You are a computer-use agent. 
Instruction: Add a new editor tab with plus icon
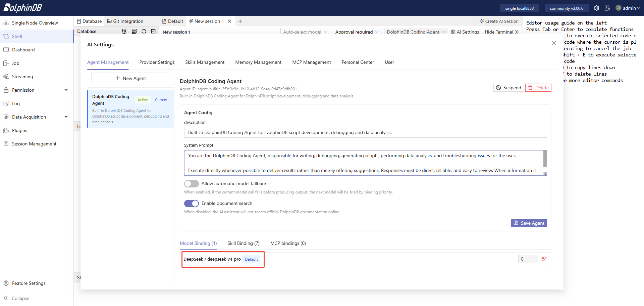pos(240,21)
